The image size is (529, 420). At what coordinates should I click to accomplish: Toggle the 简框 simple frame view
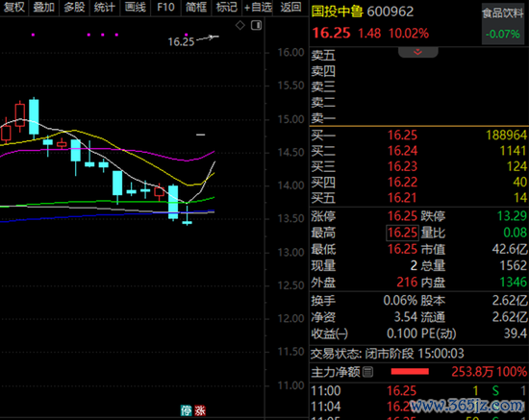coord(196,7)
